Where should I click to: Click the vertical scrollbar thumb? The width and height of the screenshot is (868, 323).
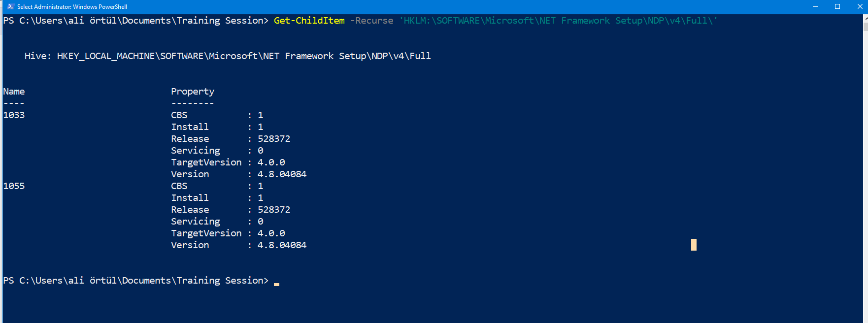click(x=866, y=26)
